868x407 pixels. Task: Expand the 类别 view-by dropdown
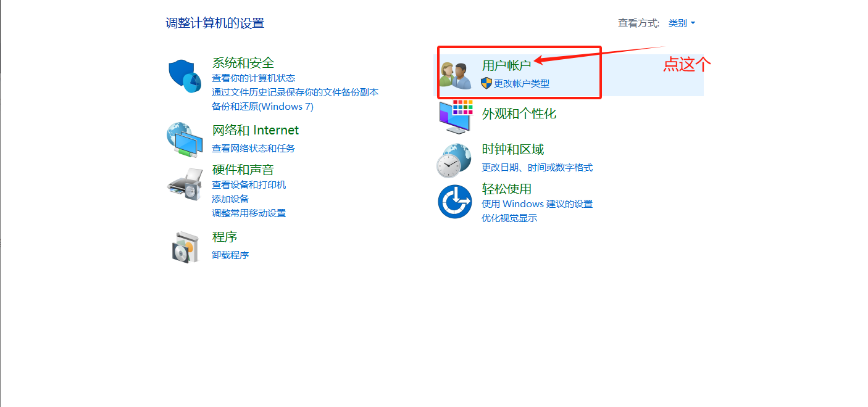(x=682, y=23)
